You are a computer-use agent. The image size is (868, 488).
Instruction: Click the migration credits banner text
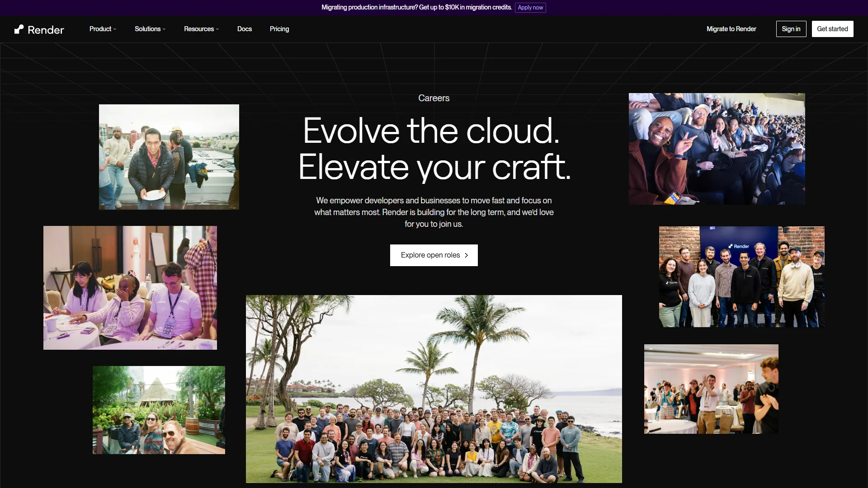pos(416,7)
